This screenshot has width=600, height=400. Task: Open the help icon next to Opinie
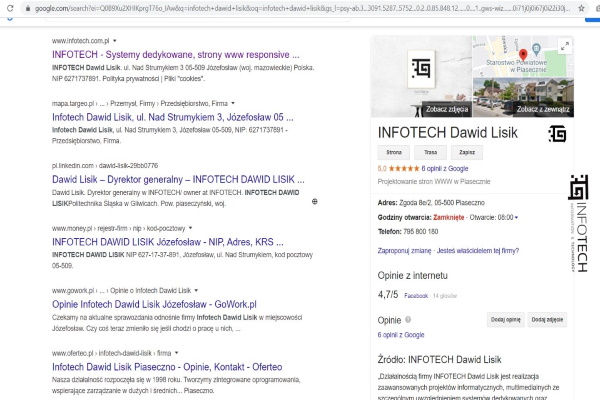(408, 320)
